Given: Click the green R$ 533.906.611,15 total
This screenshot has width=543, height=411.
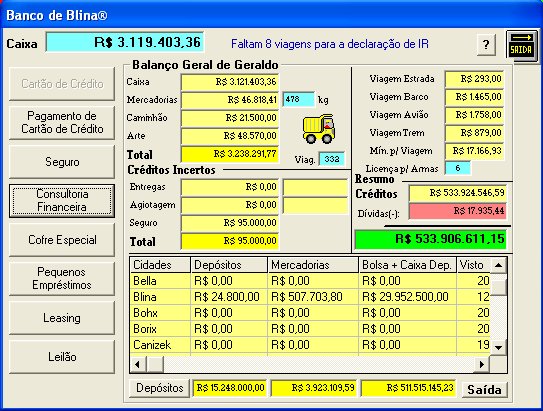Looking at the screenshot, I should pos(431,240).
